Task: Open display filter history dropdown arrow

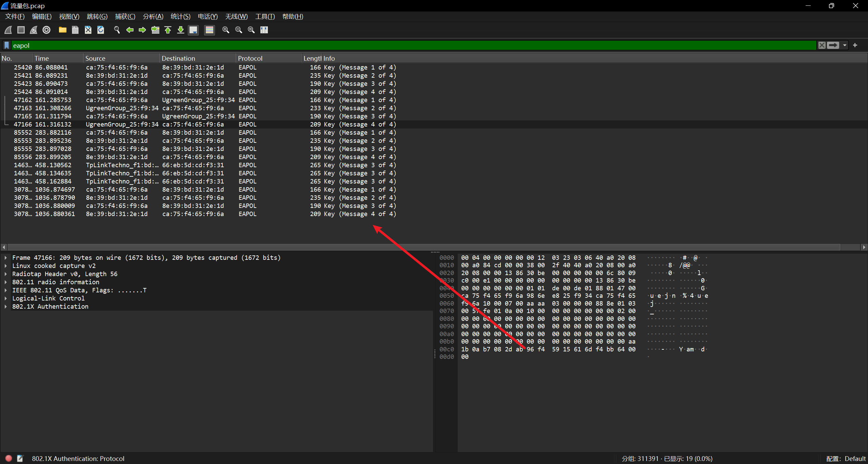Action: tap(845, 45)
